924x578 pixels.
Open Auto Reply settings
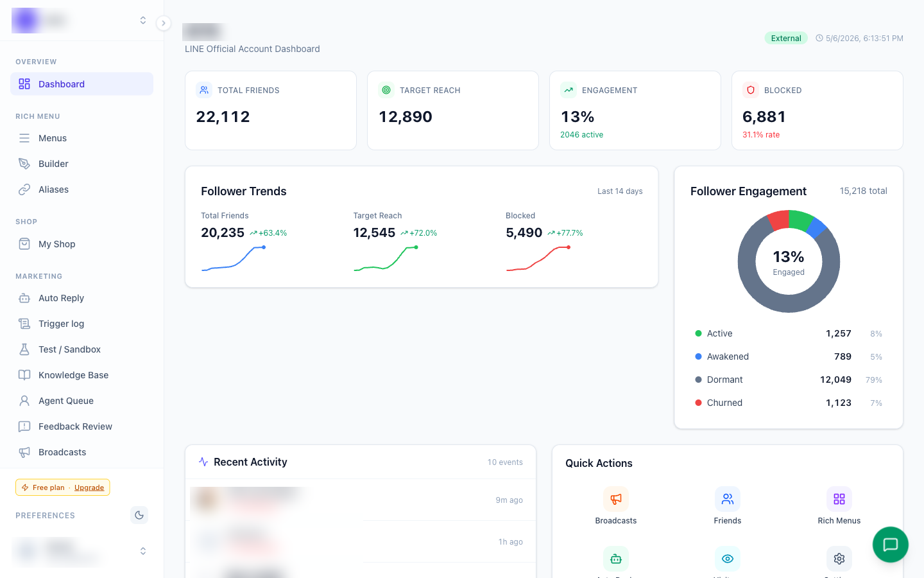click(x=81, y=298)
